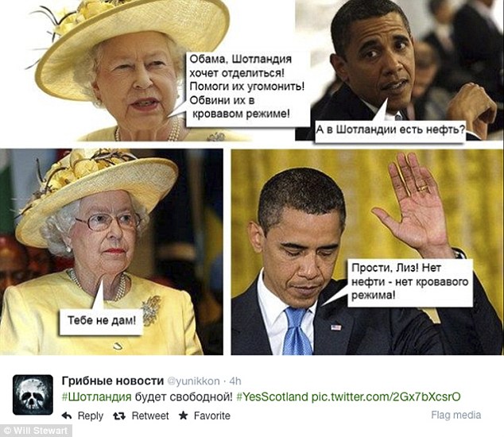Image resolution: width=504 pixels, height=437 pixels.
Task: Open the bottom-right panel with raised hand
Action: (367, 252)
